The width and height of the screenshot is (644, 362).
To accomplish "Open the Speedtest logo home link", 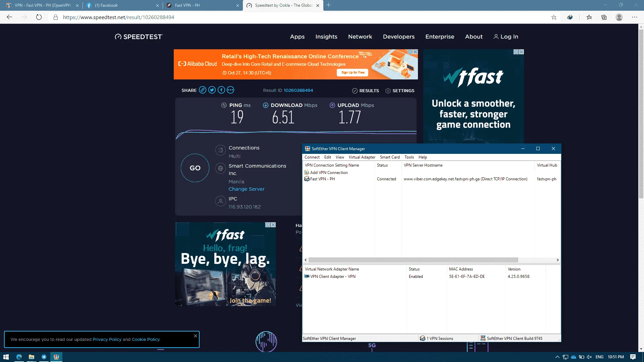I will (x=139, y=37).
